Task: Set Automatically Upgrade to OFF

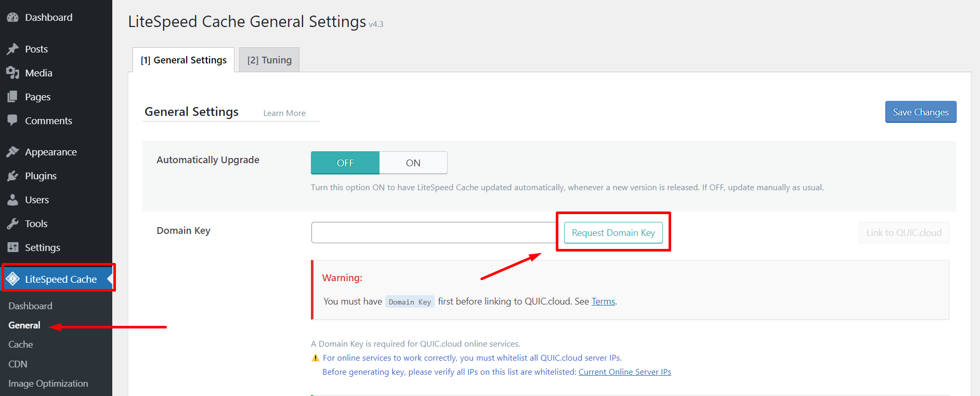Action: click(345, 163)
